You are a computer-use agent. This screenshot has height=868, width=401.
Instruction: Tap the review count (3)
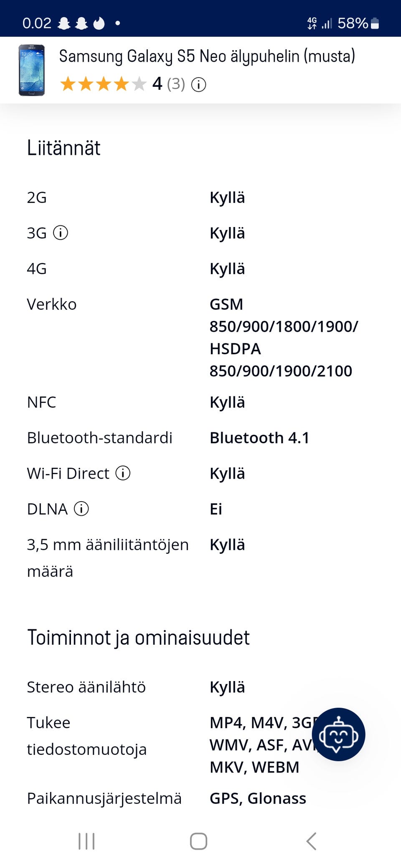click(176, 84)
